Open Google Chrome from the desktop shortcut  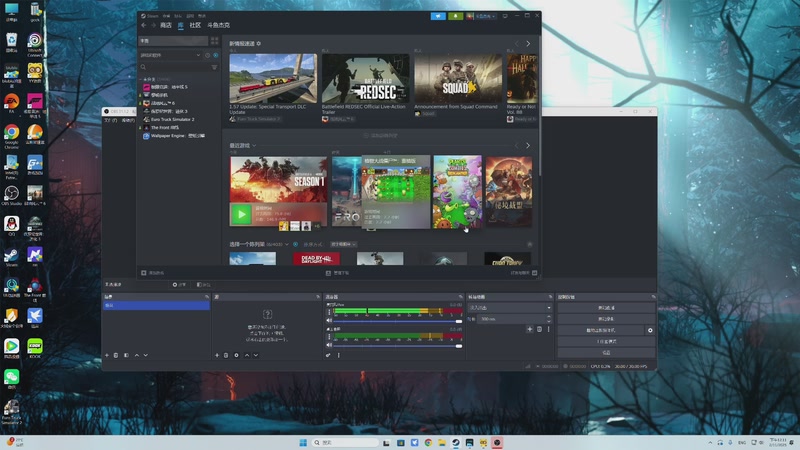pos(11,136)
